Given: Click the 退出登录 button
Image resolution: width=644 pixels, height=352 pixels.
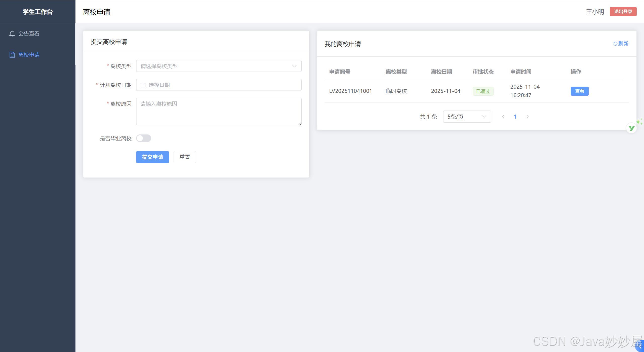Looking at the screenshot, I should [x=623, y=12].
